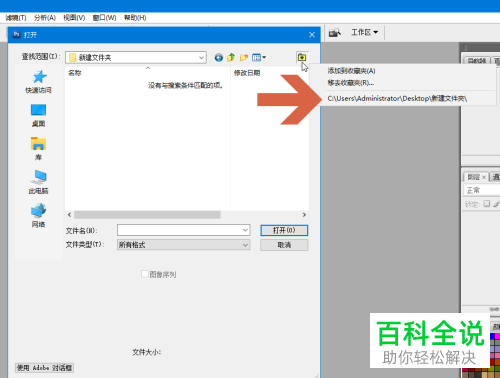Select Libraries in places bar
This screenshot has width=500, height=378.
38,149
